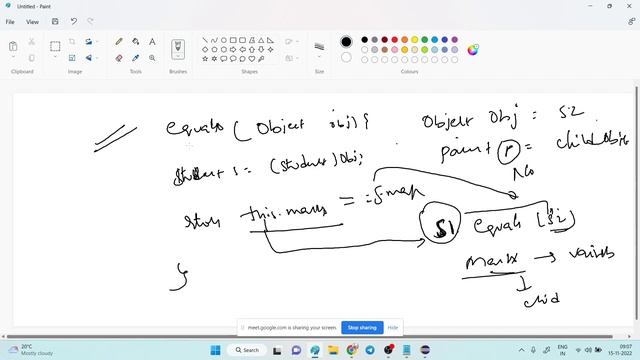
Task: Pick the dark red colour swatch
Action: [384, 40]
